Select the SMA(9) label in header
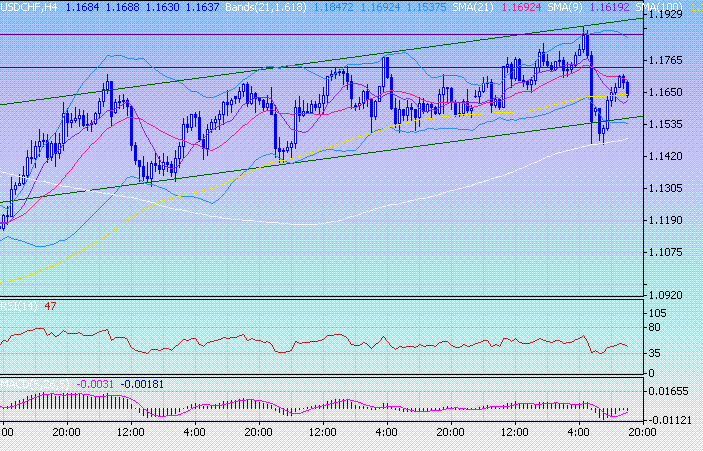This screenshot has height=451, width=703. (x=571, y=7)
